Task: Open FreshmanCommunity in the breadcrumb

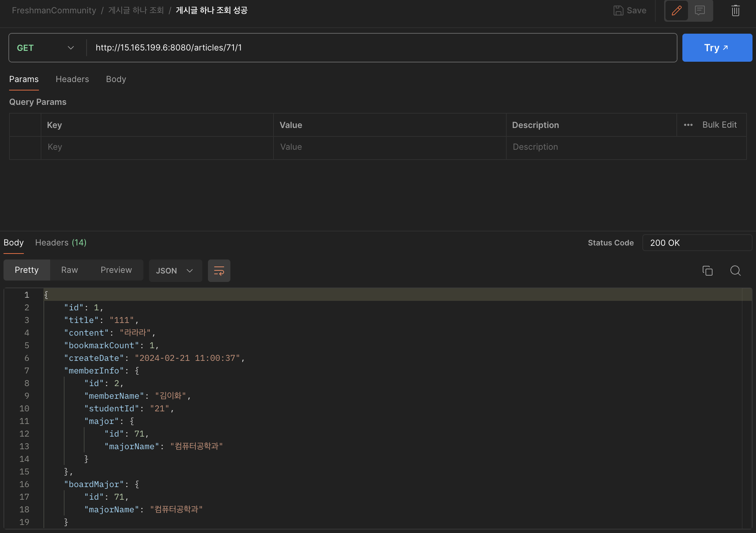Action: [54, 11]
